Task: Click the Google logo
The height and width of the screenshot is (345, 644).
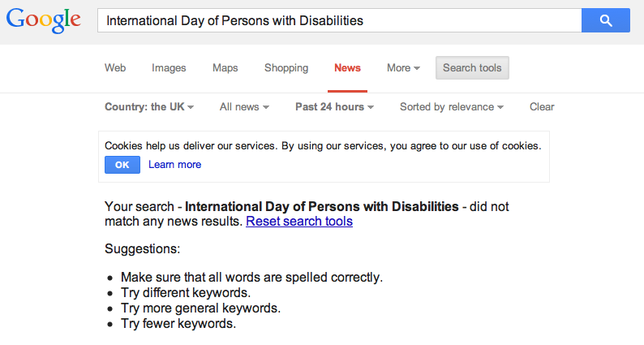Action: tap(44, 20)
